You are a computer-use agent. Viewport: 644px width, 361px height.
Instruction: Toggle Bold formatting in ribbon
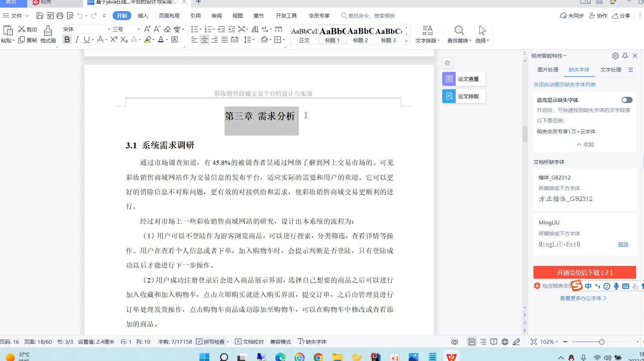[67, 40]
